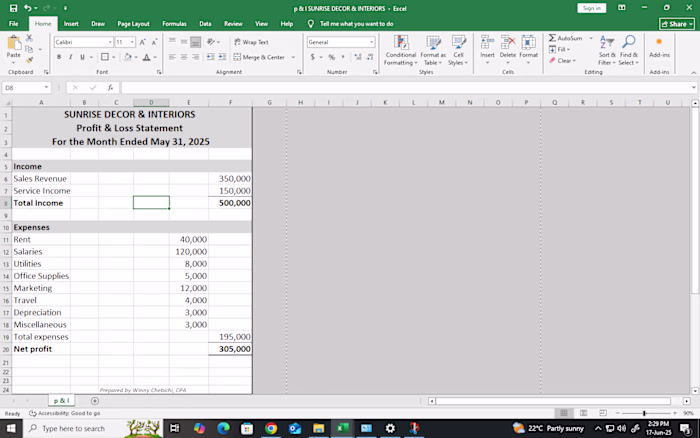Click AutoSum button

tap(566, 38)
